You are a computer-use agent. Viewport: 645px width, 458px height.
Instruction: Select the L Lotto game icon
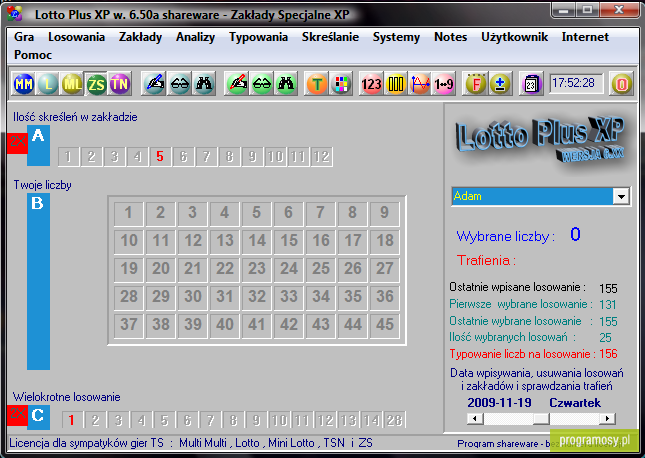tap(48, 84)
